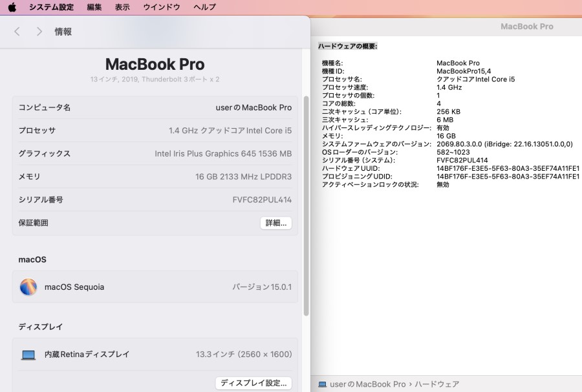Go forward with the right chevron
The width and height of the screenshot is (582, 392).
[39, 32]
